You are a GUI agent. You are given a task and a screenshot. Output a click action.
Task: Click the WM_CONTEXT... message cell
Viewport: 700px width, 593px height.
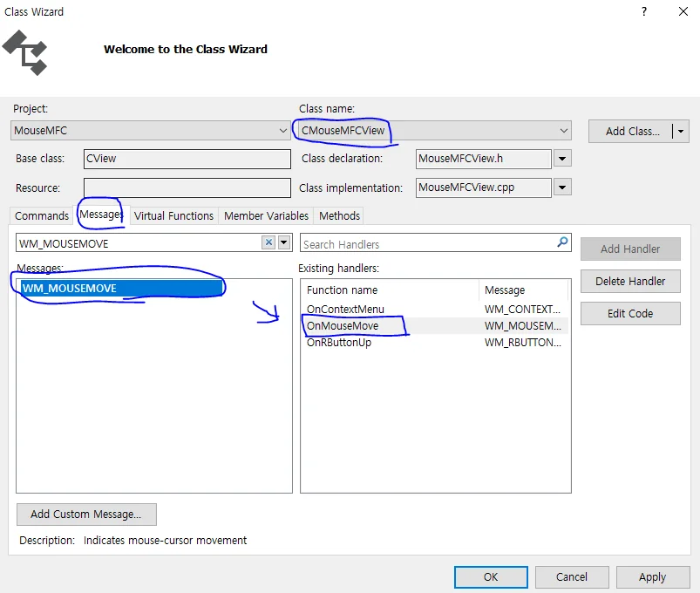522,309
